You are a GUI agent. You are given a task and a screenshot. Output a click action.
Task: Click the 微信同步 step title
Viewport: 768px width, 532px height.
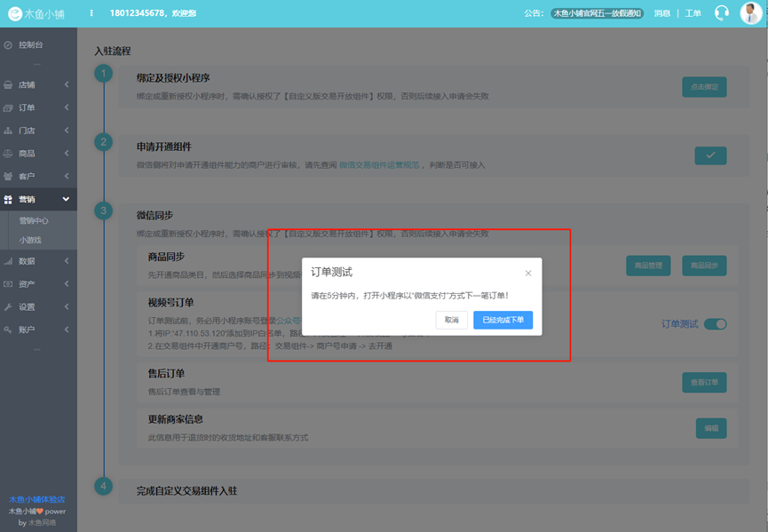[x=154, y=216]
